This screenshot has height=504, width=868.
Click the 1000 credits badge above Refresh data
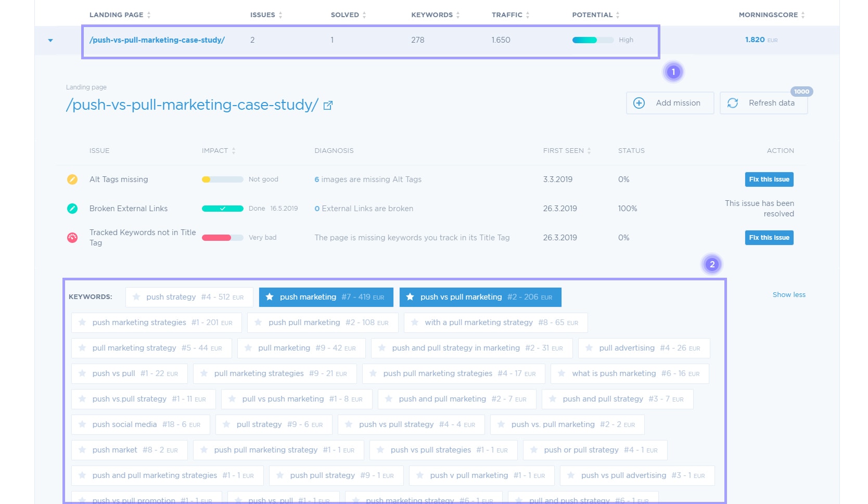[x=802, y=91]
